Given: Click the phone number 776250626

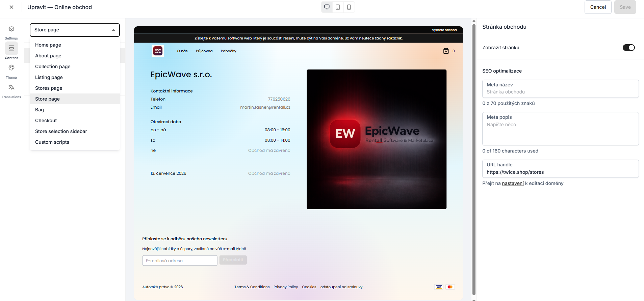Looking at the screenshot, I should pos(279,99).
